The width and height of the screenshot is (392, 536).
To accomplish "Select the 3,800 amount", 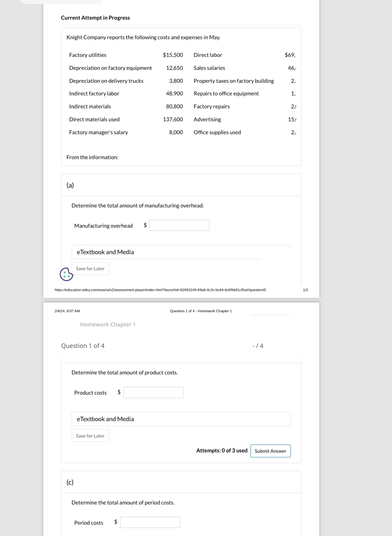I will tap(176, 81).
